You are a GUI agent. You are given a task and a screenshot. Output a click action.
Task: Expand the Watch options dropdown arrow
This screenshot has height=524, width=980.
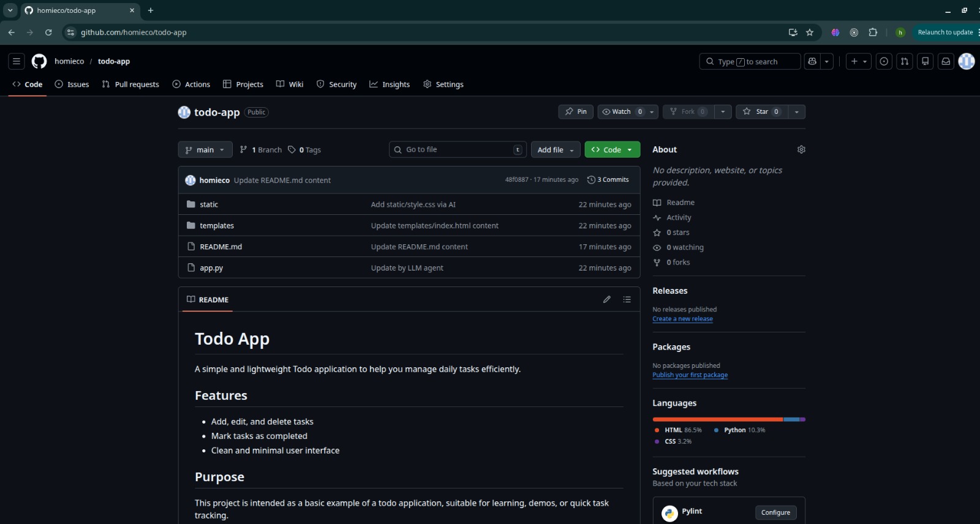click(x=652, y=111)
